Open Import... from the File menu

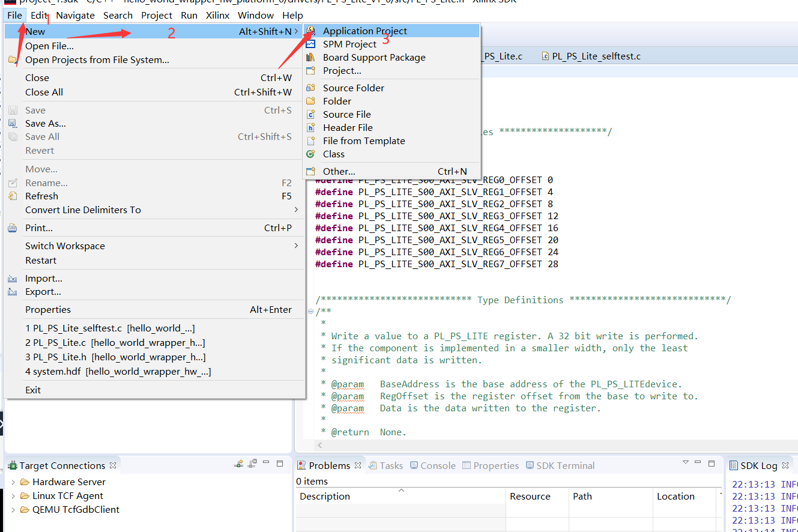point(154,278)
